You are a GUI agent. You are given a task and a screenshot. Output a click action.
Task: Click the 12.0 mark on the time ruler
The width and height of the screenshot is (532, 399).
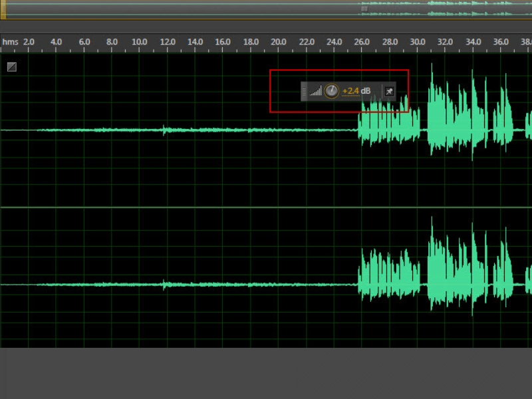[x=167, y=42]
